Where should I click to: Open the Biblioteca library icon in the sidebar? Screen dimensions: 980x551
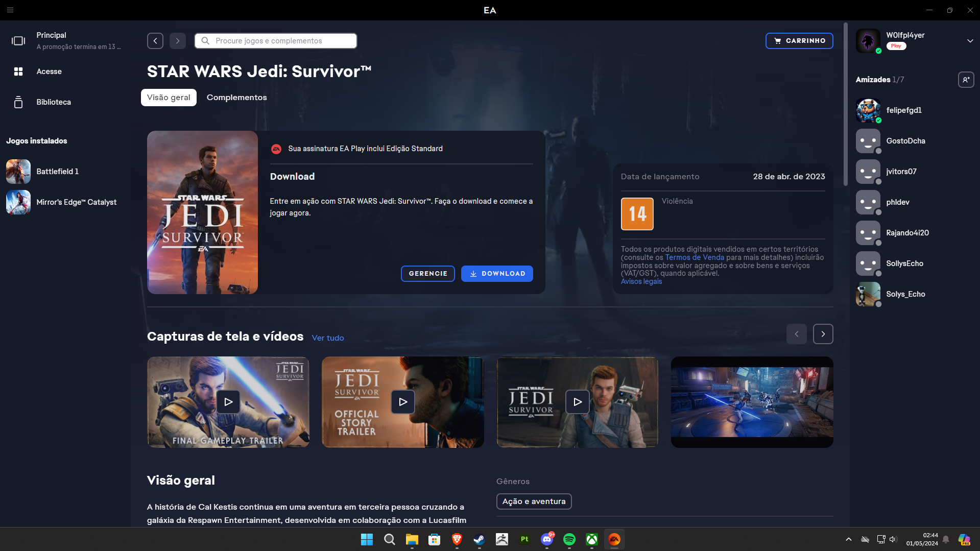(x=18, y=102)
